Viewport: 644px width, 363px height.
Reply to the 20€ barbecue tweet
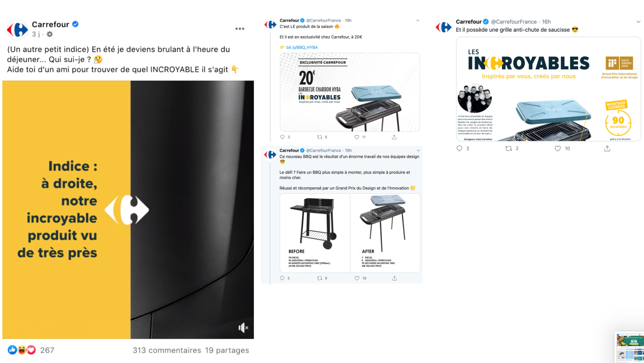pyautogui.click(x=282, y=137)
